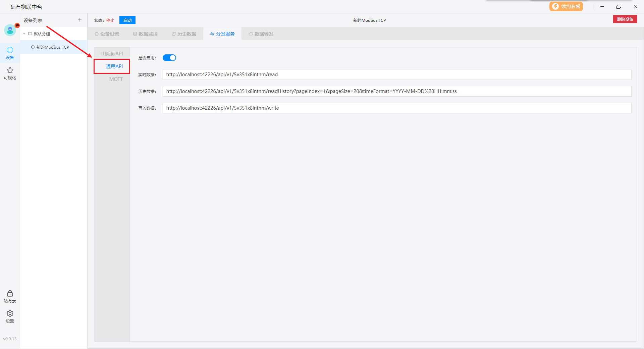Viewport: 644px width, 349px height.
Task: Select 山海鲸API in side menu
Action: tap(112, 54)
